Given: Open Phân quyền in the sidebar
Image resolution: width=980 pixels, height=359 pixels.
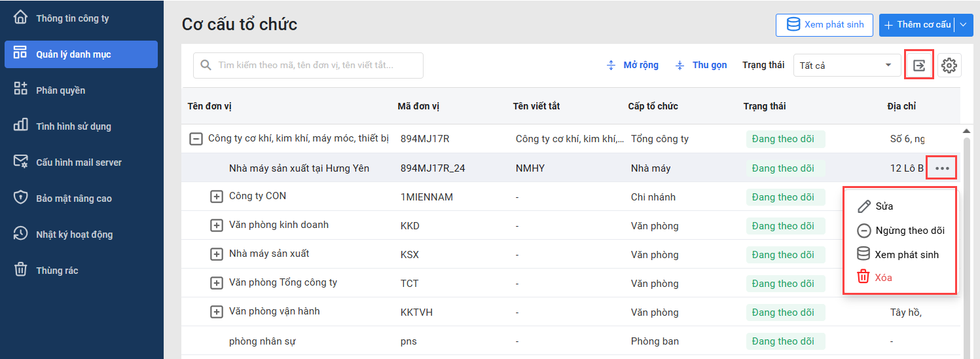Looking at the screenshot, I should click(60, 90).
